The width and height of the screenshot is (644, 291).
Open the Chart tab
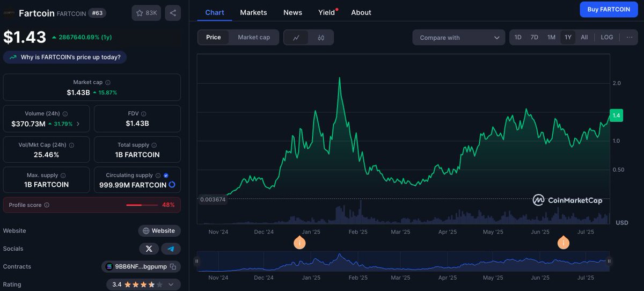(x=215, y=12)
